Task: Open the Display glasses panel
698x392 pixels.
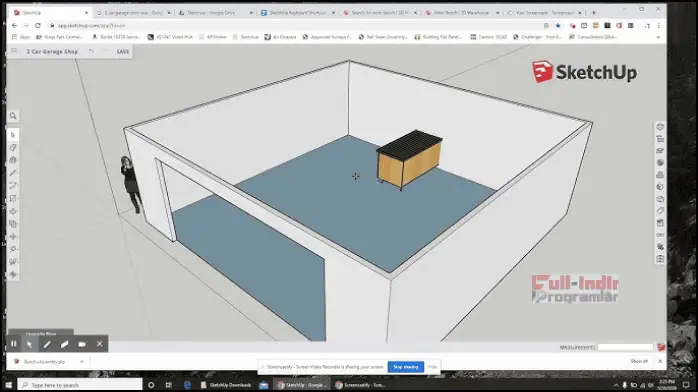Action: pyautogui.click(x=660, y=235)
